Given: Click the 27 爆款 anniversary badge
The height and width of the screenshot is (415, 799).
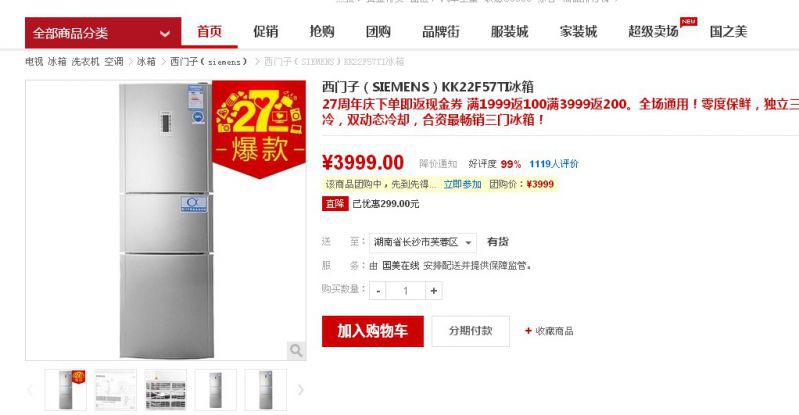Looking at the screenshot, I should (259, 129).
